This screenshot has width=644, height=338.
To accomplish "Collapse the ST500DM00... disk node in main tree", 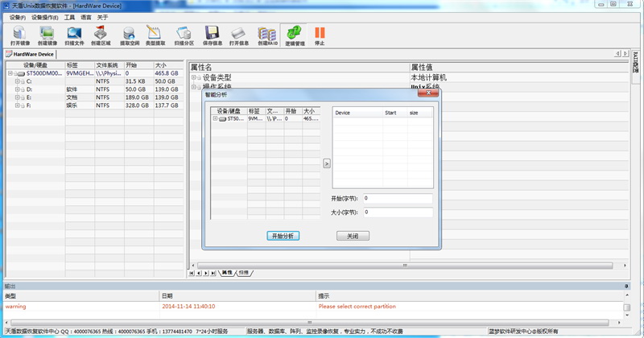I will 10,73.
